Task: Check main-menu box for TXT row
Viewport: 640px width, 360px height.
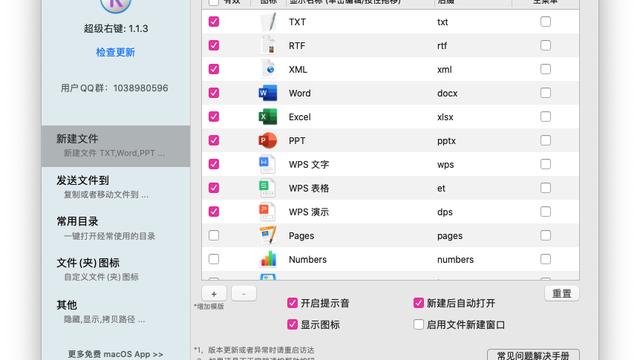Action: click(x=545, y=21)
